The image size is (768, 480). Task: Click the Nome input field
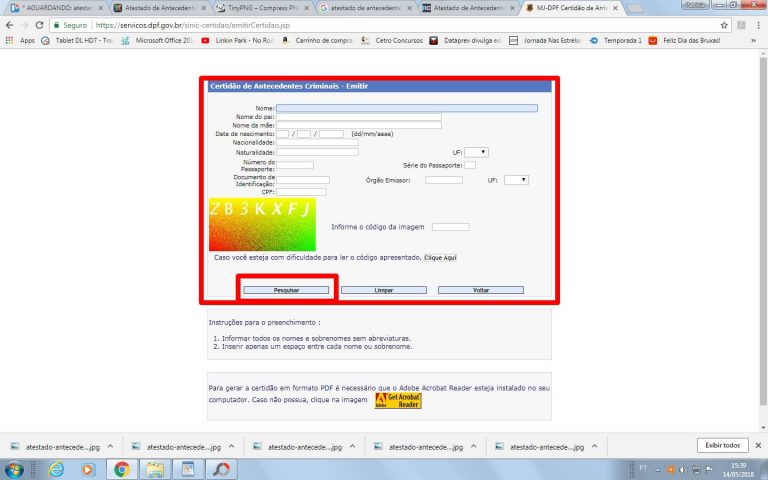[x=406, y=107]
